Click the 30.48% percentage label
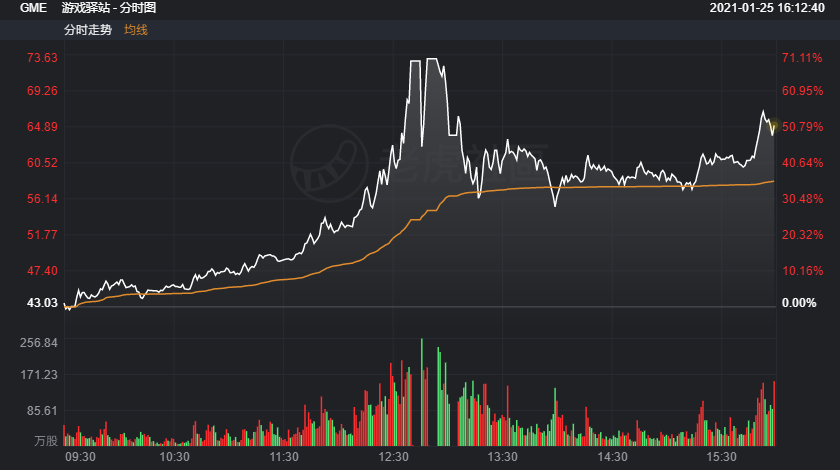840x470 pixels. [802, 199]
